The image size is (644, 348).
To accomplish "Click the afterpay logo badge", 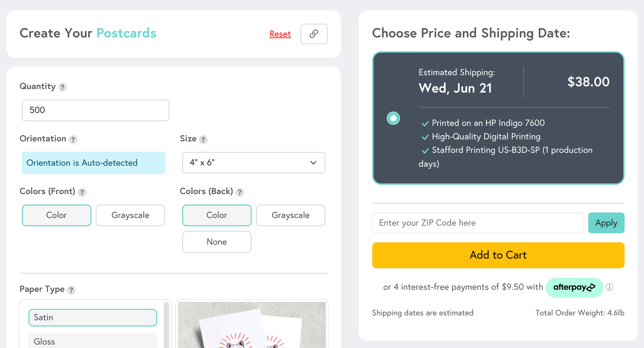I will 574,287.
